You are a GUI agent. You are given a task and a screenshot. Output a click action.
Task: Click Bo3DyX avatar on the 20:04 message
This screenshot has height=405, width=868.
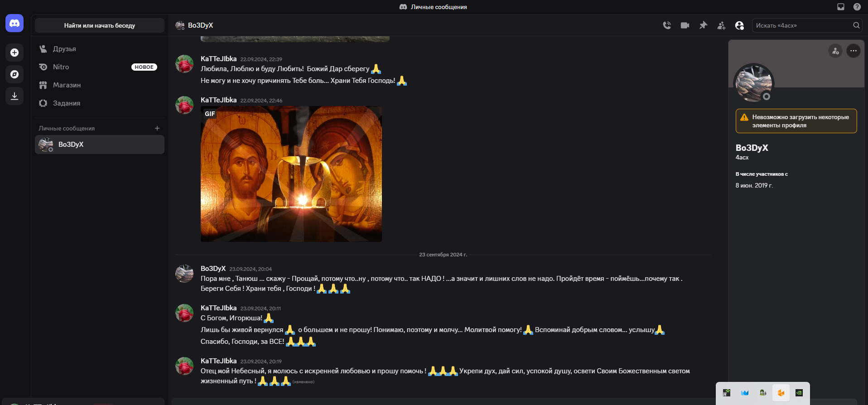click(184, 274)
